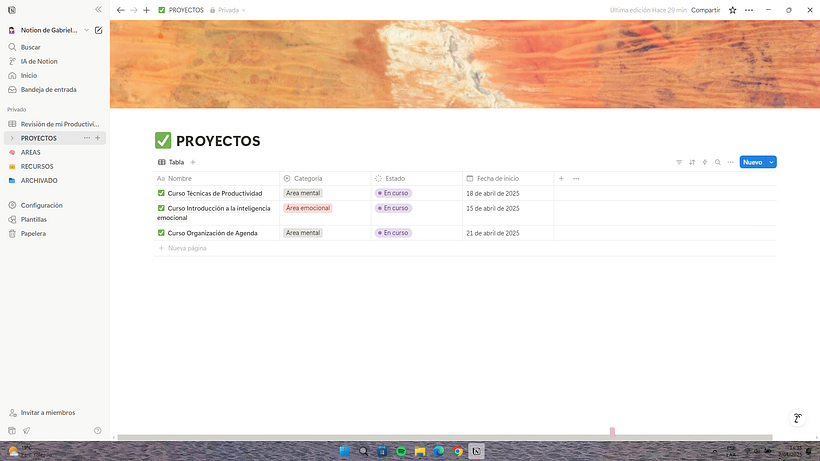Click the Categoría column header

click(325, 178)
